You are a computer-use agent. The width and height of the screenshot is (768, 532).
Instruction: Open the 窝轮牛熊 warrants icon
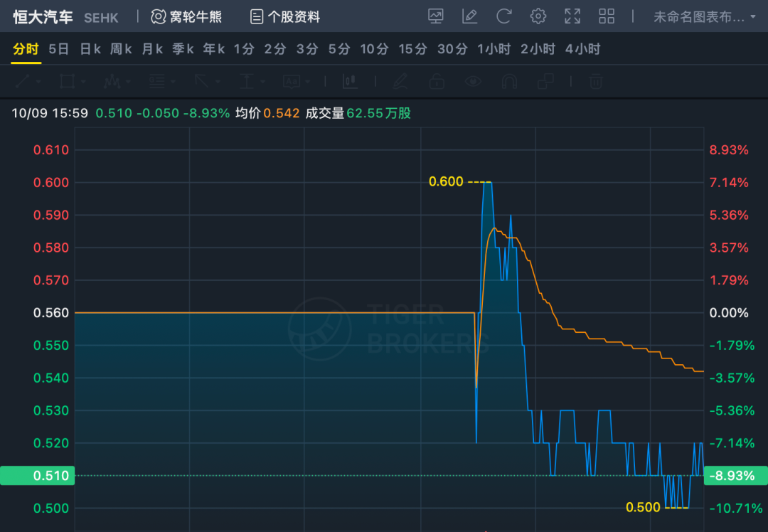tap(158, 16)
